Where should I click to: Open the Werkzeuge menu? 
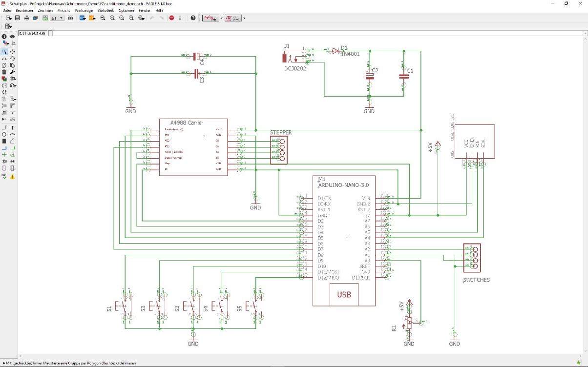(83, 10)
